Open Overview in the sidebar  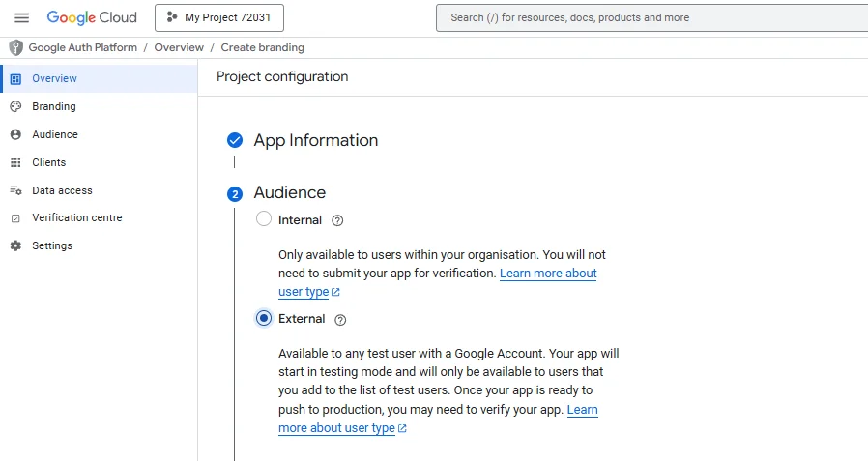click(100, 78)
